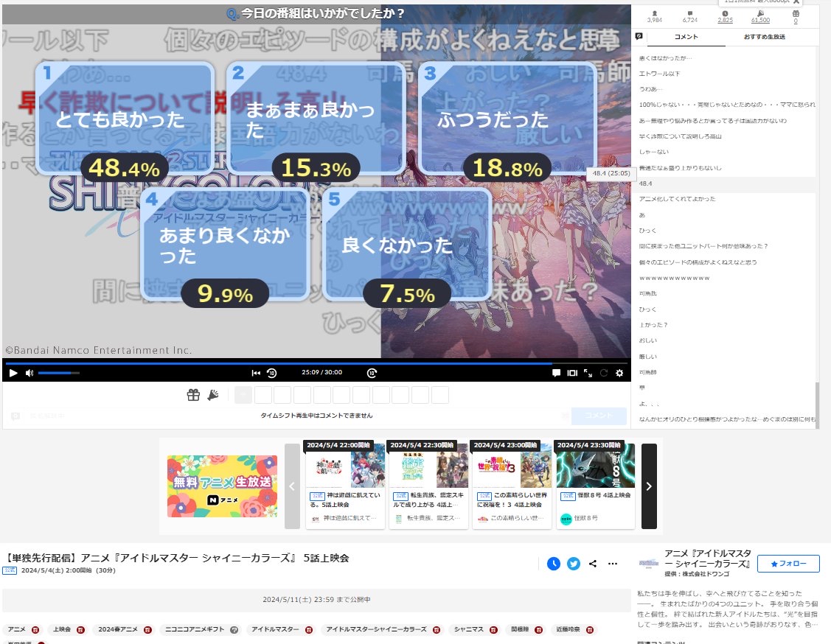Click the rewind 10 seconds icon
The height and width of the screenshot is (644, 831).
(271, 374)
